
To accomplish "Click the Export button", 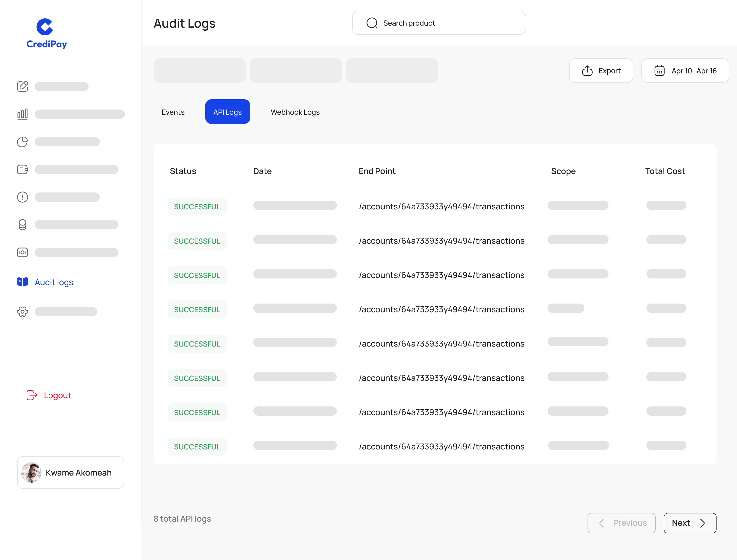I will tap(601, 70).
